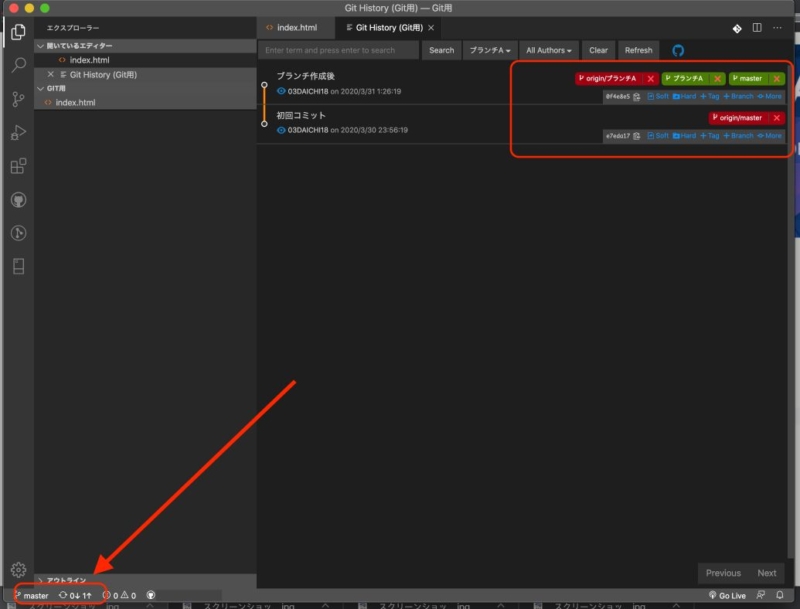The width and height of the screenshot is (800, 609).
Task: Click the Clear button
Action: coord(598,50)
